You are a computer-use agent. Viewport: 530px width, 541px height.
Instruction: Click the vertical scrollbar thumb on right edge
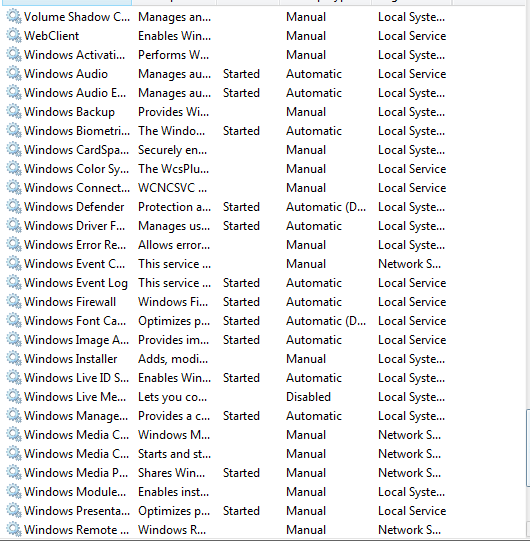coord(528,447)
